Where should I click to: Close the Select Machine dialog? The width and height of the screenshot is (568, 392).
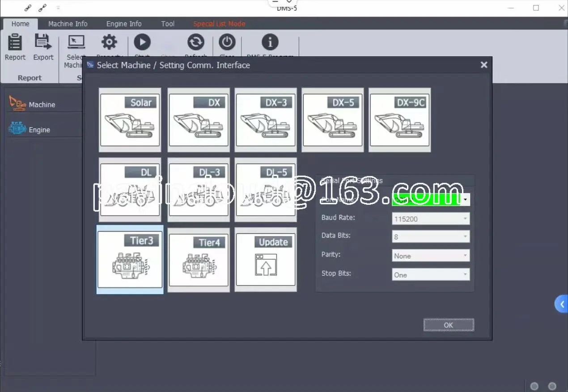coord(484,65)
